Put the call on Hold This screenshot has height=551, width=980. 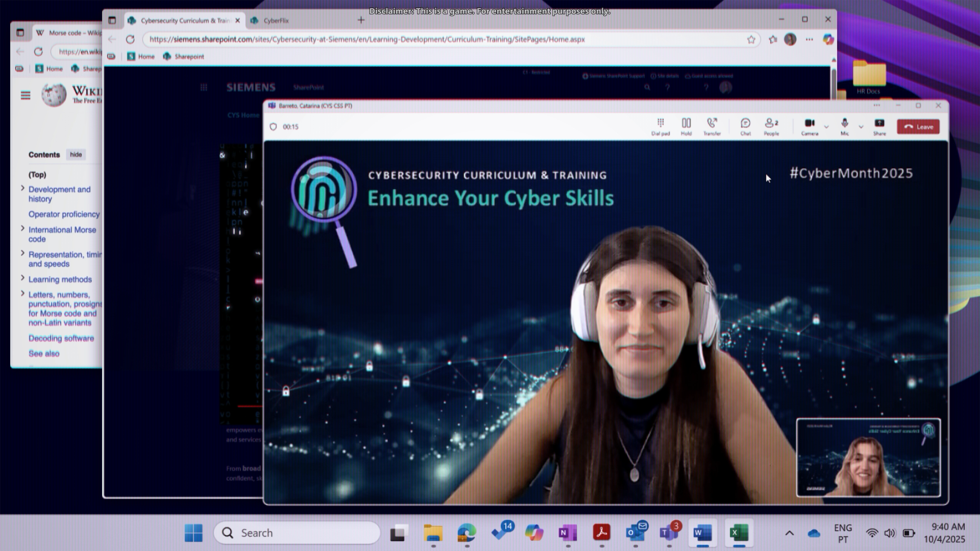click(686, 127)
